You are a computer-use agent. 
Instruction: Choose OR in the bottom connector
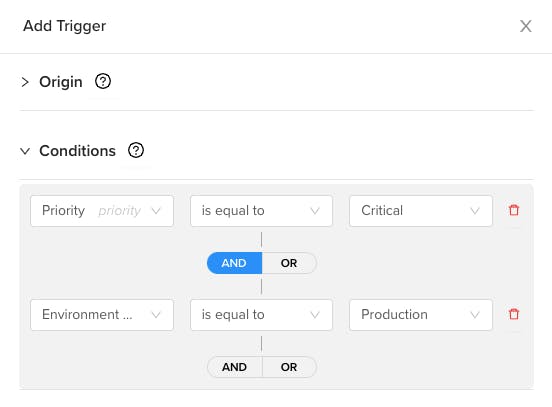coord(289,367)
